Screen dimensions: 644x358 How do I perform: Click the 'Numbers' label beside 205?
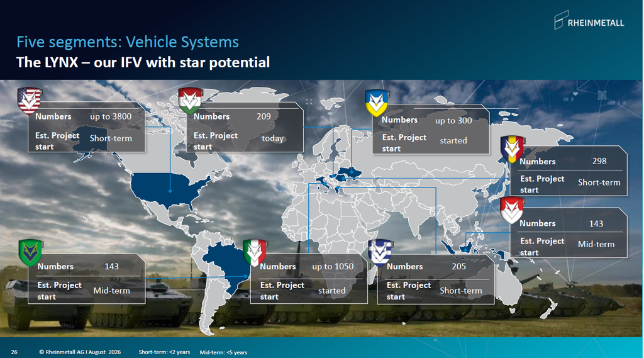(404, 266)
